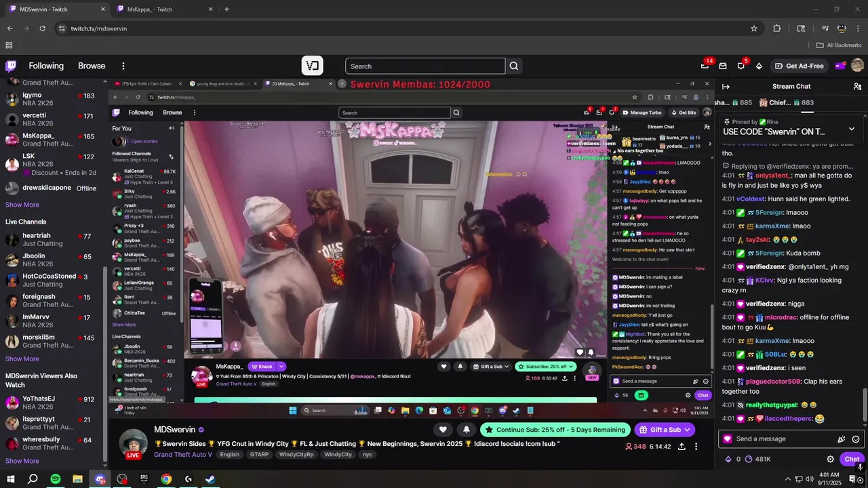Image resolution: width=868 pixels, height=488 pixels.
Task: Open the Gift a Sub dropdown
Action: tap(665, 430)
